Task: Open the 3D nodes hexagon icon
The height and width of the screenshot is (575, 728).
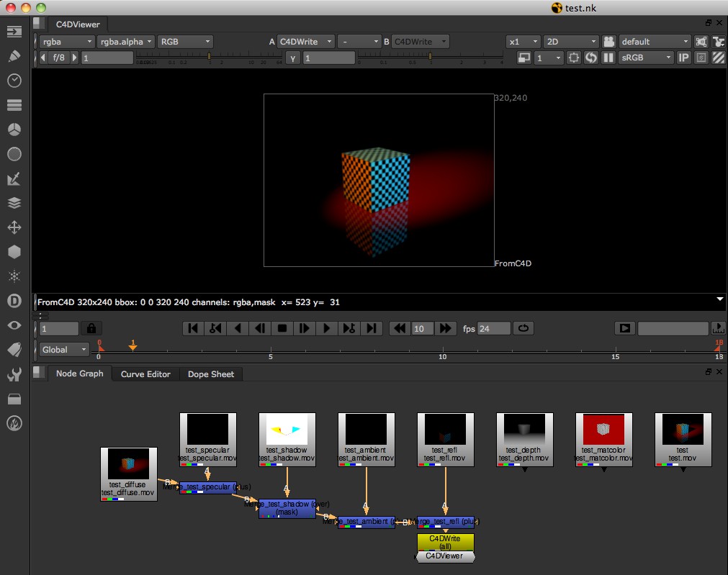Action: click(14, 252)
